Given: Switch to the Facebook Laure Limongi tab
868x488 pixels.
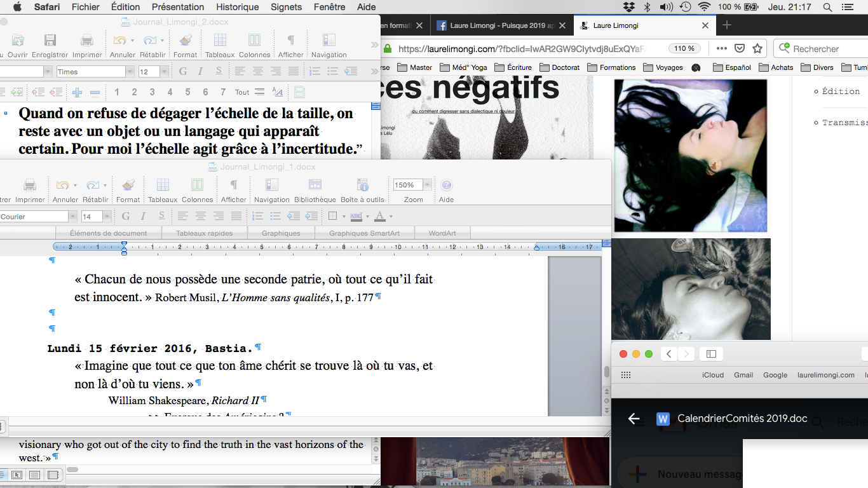Looking at the screenshot, I should [502, 25].
